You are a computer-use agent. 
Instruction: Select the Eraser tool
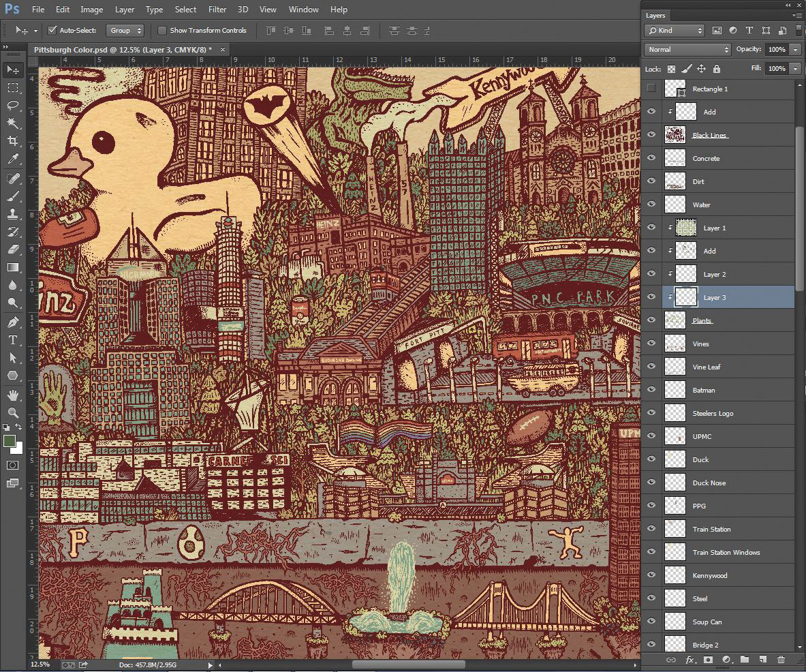pos(13,249)
